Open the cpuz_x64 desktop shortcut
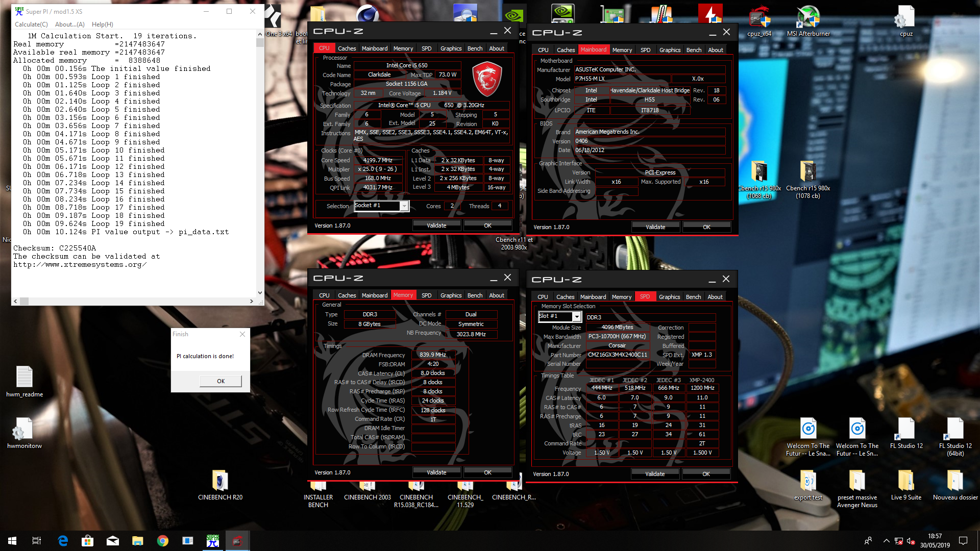This screenshot has height=551, width=980. (759, 21)
